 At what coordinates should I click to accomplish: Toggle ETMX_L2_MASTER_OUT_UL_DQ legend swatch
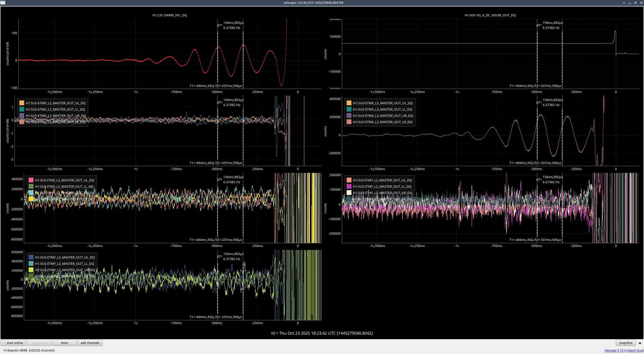(x=22, y=103)
